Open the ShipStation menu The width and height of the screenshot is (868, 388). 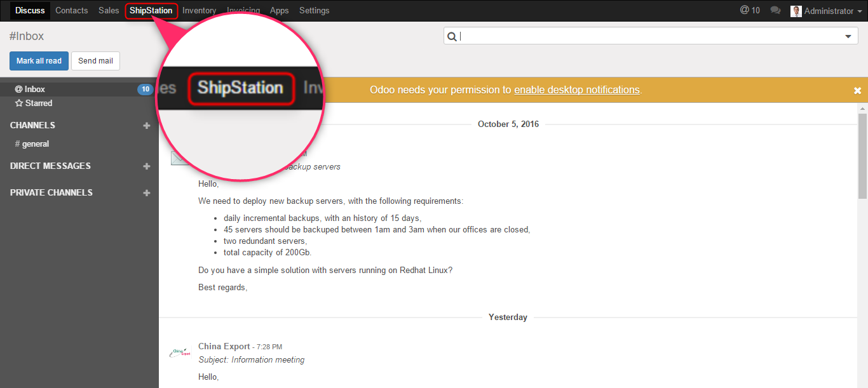pyautogui.click(x=151, y=11)
